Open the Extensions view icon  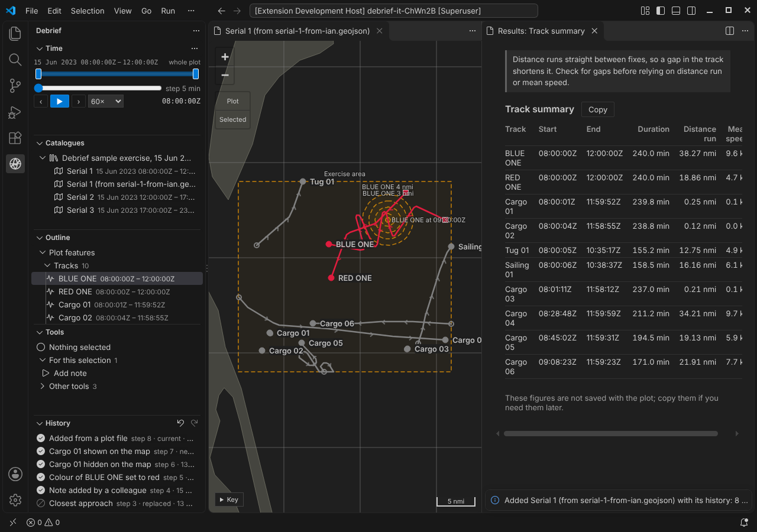pos(15,138)
